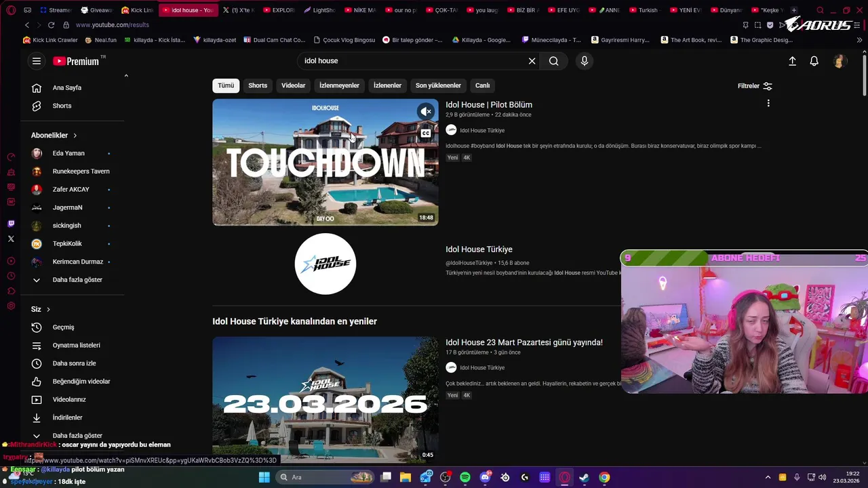Click the Idol House round channel logo
The height and width of the screenshot is (488, 868).
[325, 264]
